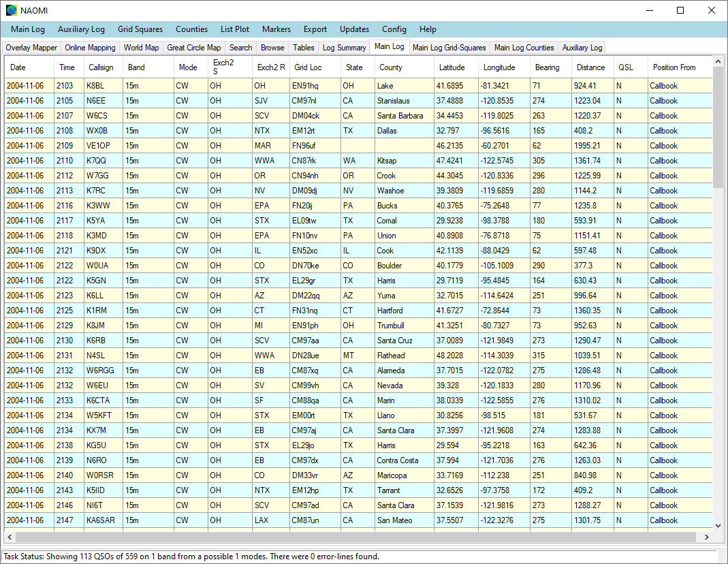Open the Main Log menu
Screen dimensions: 728x564
[x=28, y=29]
